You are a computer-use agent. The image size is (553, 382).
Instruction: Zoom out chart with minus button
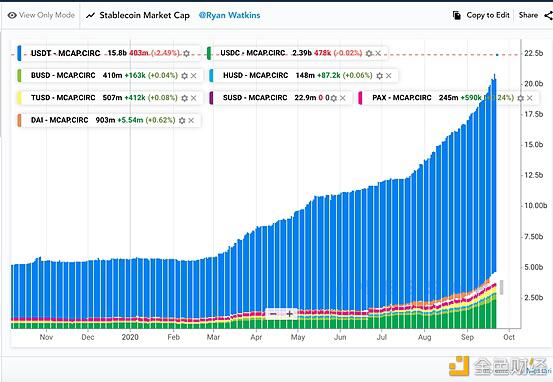(273, 314)
